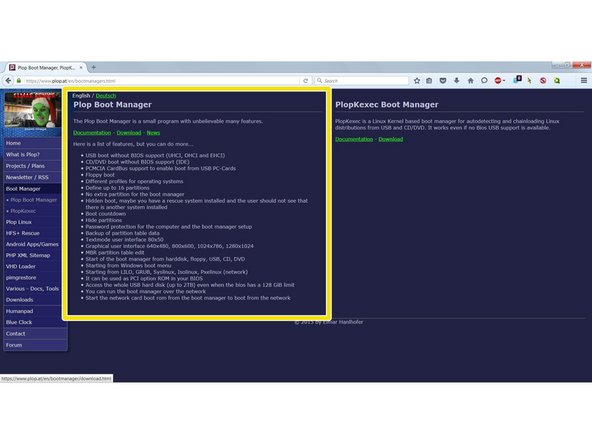This screenshot has height=444, width=592.
Task: Switch the page language to Deutsch
Action: click(106, 96)
